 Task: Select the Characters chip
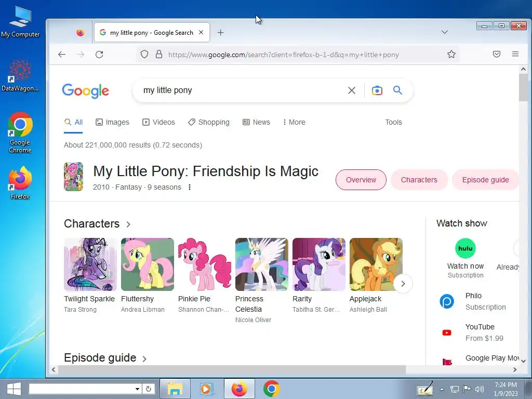[419, 180]
